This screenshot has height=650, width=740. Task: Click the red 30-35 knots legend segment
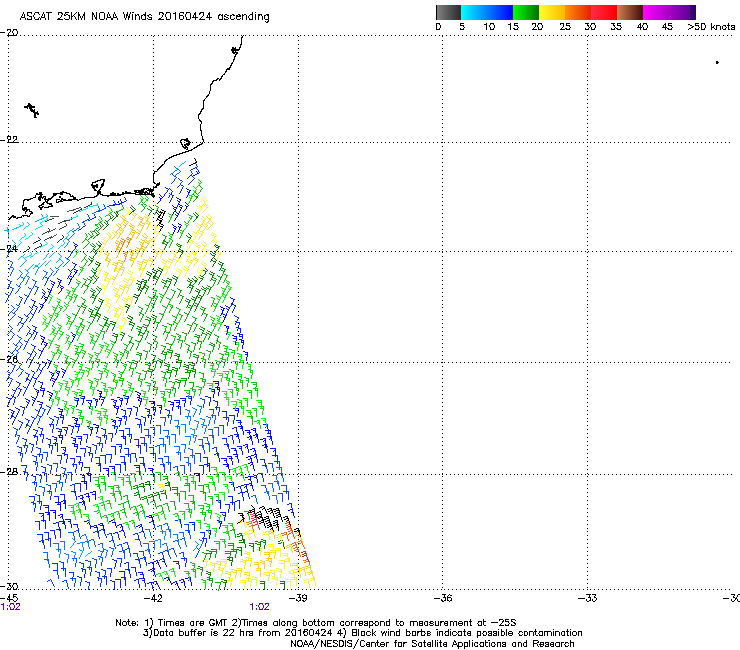604,12
